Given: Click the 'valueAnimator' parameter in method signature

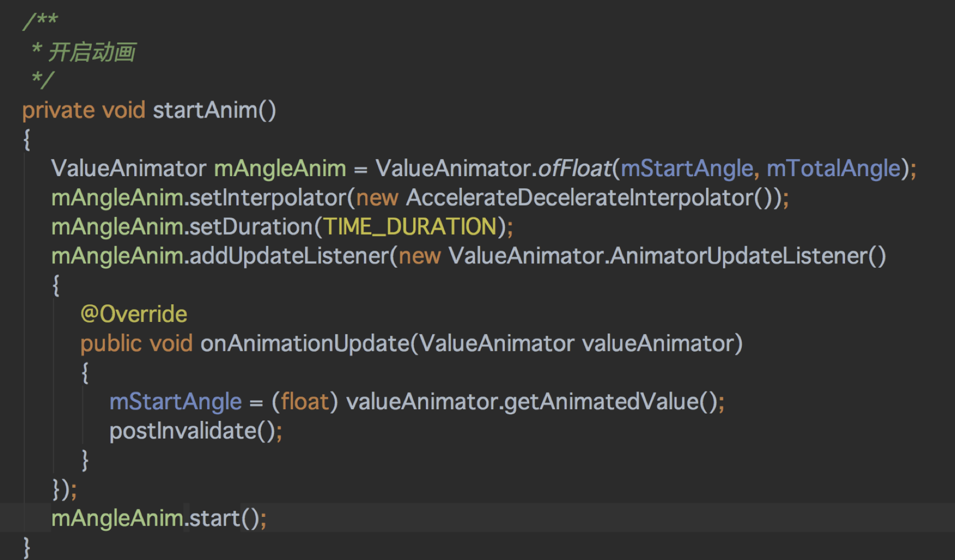Looking at the screenshot, I should pos(658,344).
